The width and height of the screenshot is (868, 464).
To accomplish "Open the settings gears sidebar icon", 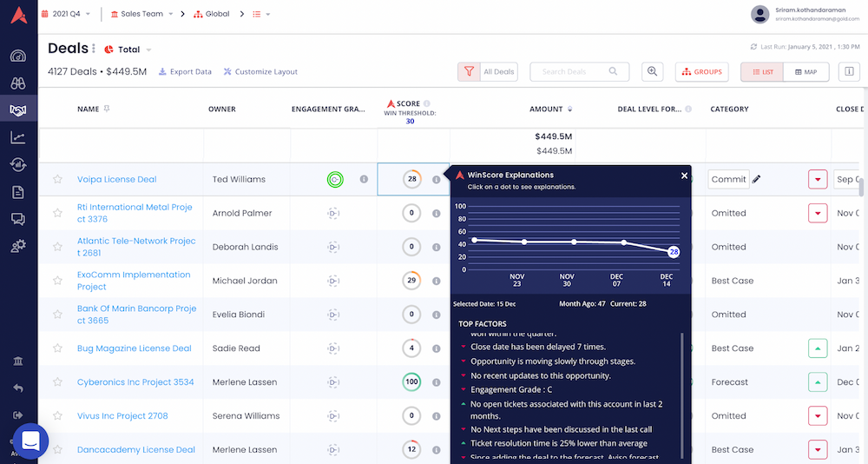I will click(x=17, y=246).
